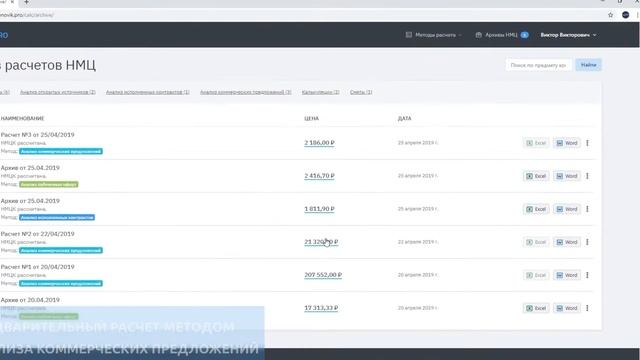Open the kebab menu for Расчет №2
This screenshot has height=360, width=640.
pos(587,242)
